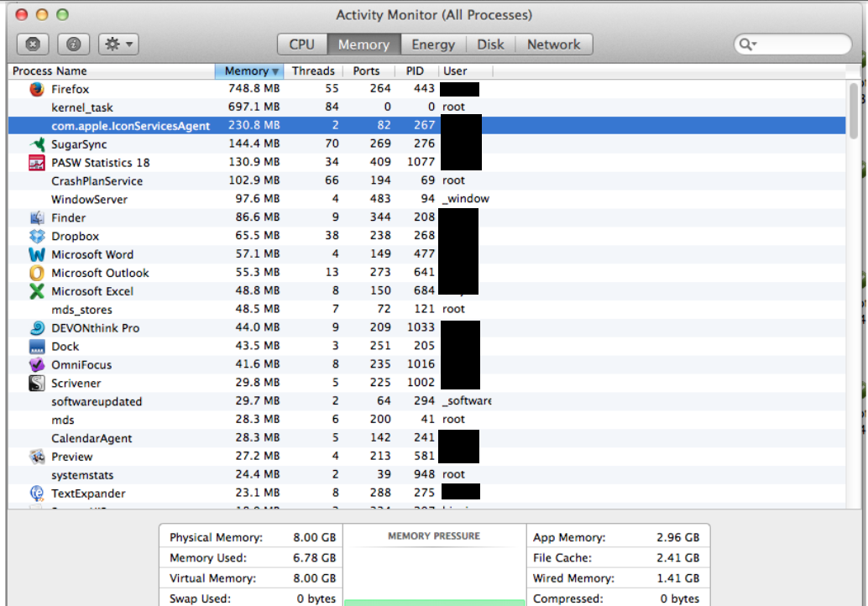Switch to the Disk tab

click(x=490, y=44)
